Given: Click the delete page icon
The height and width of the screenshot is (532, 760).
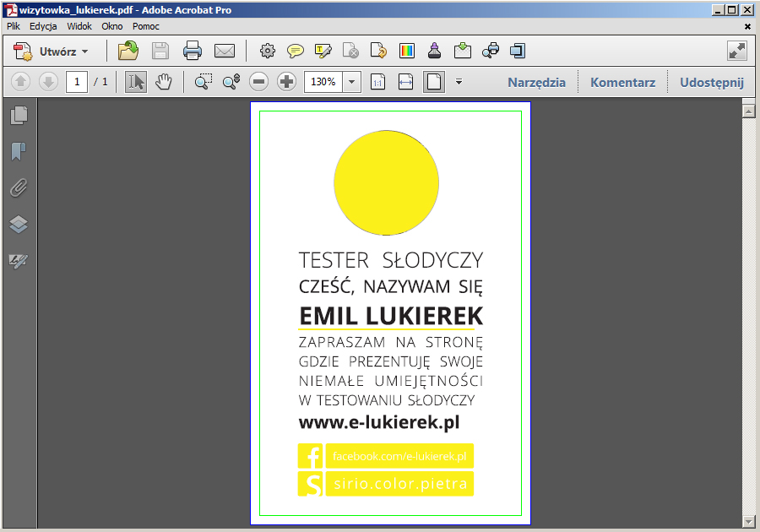Looking at the screenshot, I should [350, 51].
